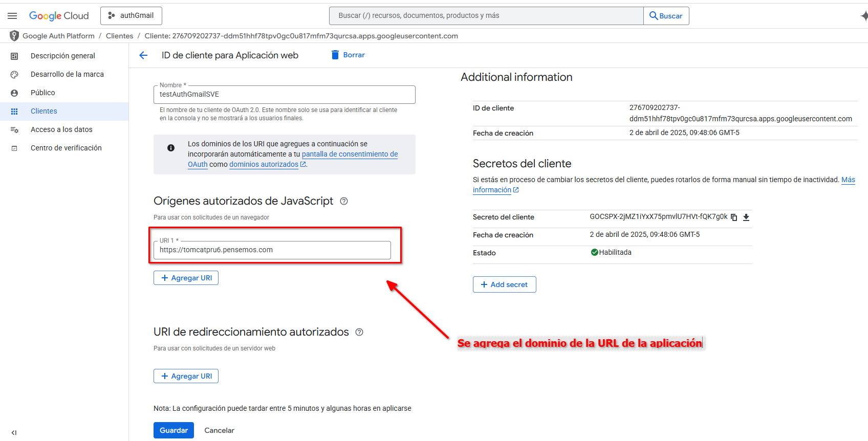This screenshot has height=441, width=868.
Task: Collapse the left sidebar panel
Action: [14, 432]
